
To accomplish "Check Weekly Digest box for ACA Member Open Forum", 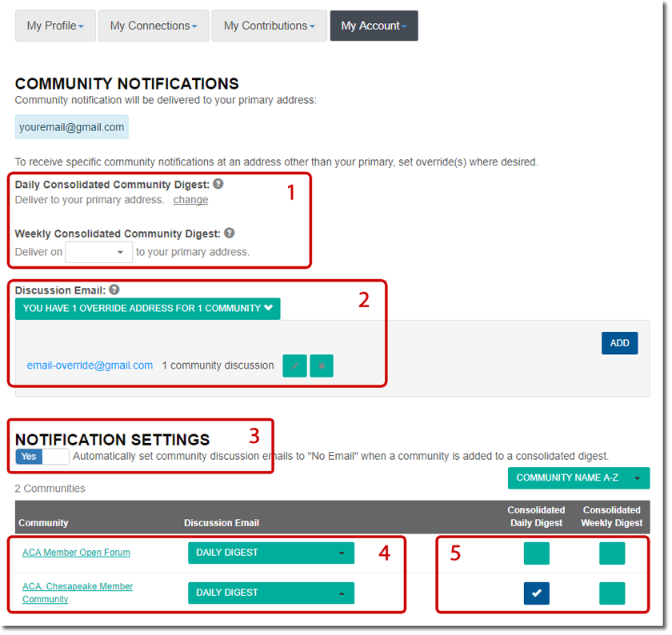I will pyautogui.click(x=612, y=553).
